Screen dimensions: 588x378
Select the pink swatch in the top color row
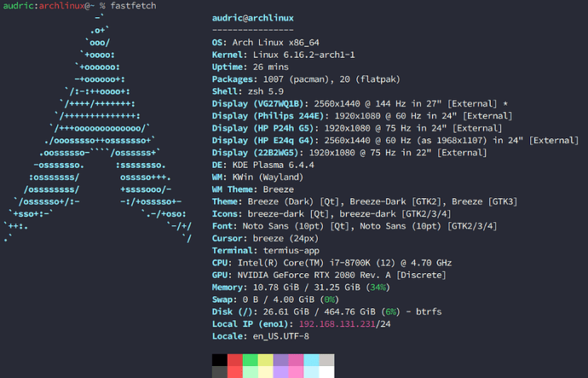pyautogui.click(x=296, y=360)
